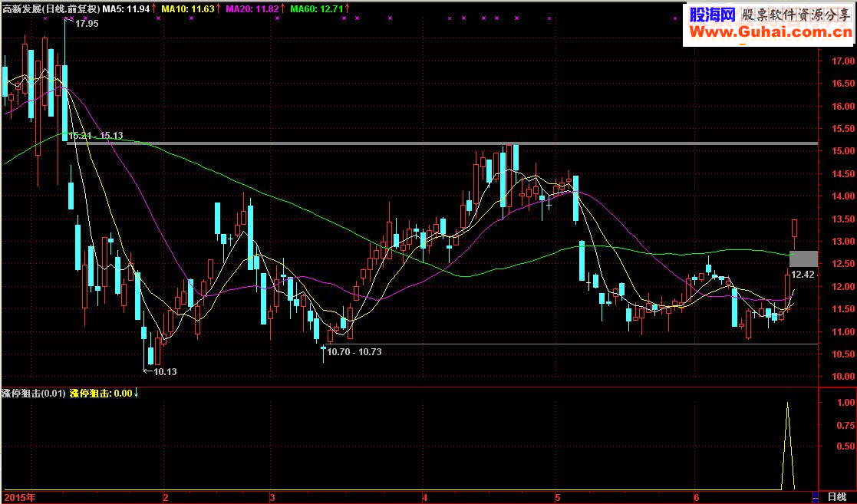Click the gray gap box near 12.42
Image resolution: width=857 pixels, height=504 pixels.
[804, 259]
